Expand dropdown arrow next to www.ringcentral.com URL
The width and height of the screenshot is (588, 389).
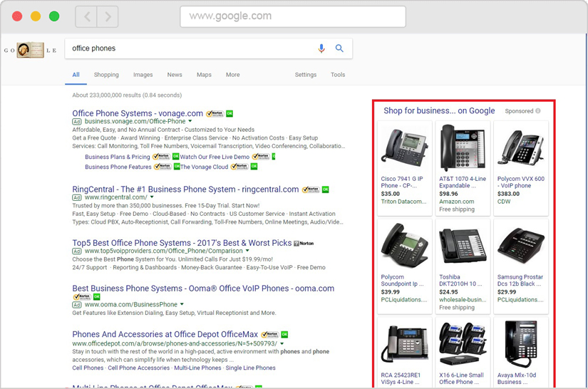click(152, 197)
